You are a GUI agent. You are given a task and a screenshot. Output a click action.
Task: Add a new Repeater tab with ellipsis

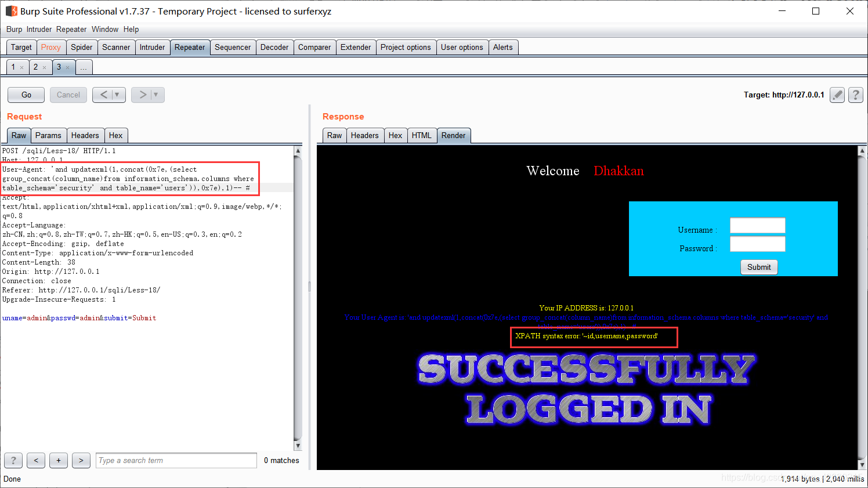click(x=84, y=67)
